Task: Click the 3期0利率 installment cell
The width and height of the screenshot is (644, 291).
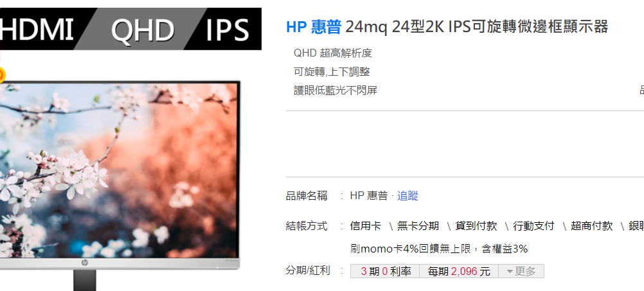Action: [x=385, y=271]
